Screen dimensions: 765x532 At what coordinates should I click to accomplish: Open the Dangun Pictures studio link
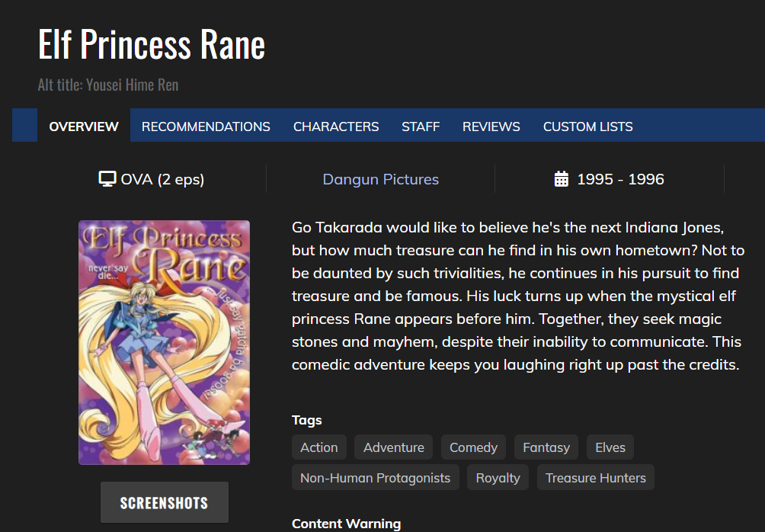click(x=381, y=179)
